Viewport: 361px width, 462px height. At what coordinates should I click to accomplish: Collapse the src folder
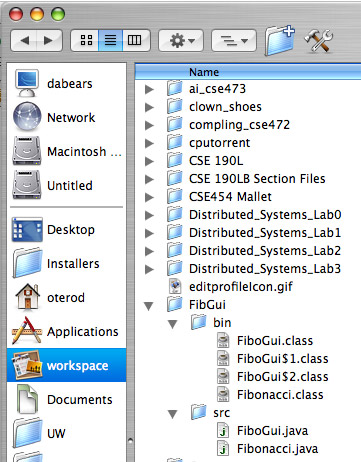(173, 414)
